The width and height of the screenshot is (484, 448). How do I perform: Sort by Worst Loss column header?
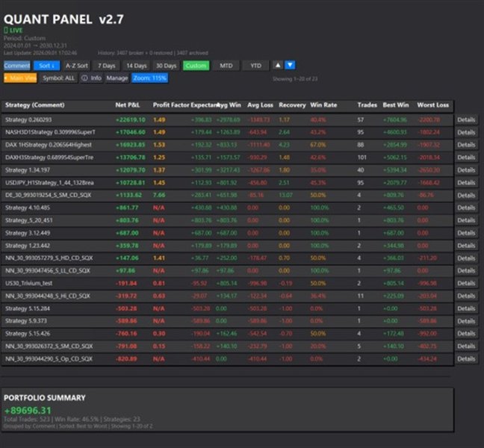pos(432,105)
